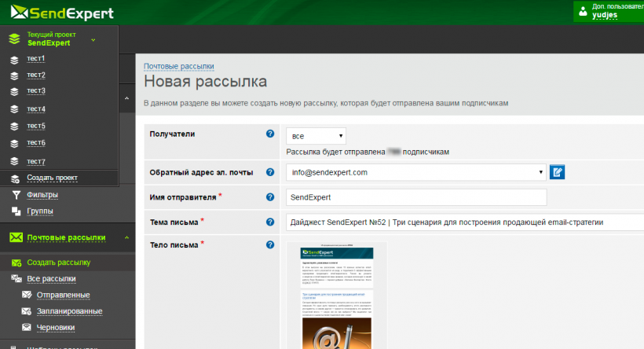Open the Почтовые рассылки breadcrumb link

pyautogui.click(x=178, y=66)
